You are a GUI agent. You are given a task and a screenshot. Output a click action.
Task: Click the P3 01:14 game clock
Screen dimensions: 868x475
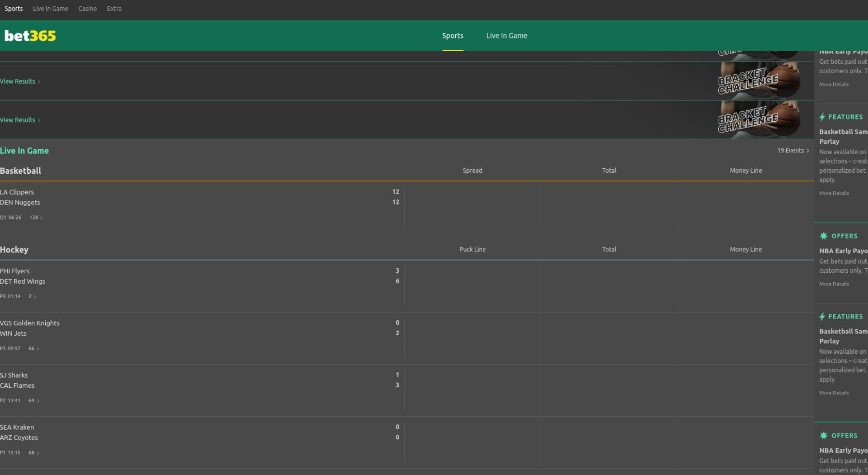click(10, 296)
